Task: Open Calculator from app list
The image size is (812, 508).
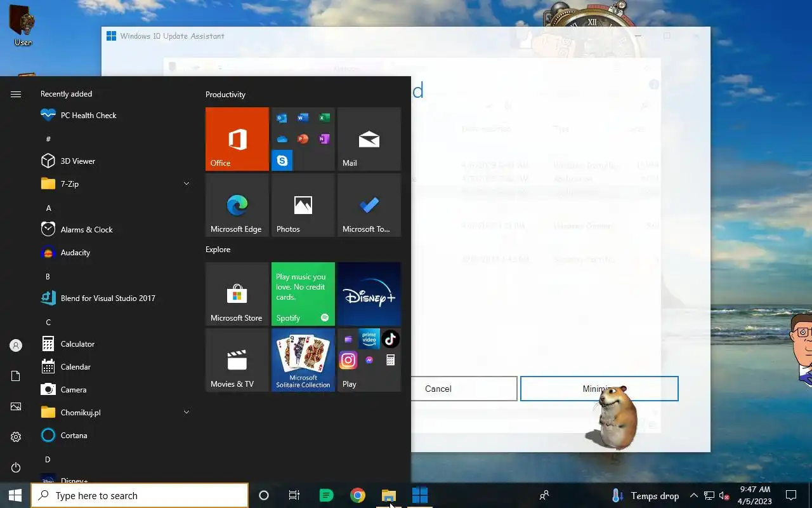Action: point(114,344)
